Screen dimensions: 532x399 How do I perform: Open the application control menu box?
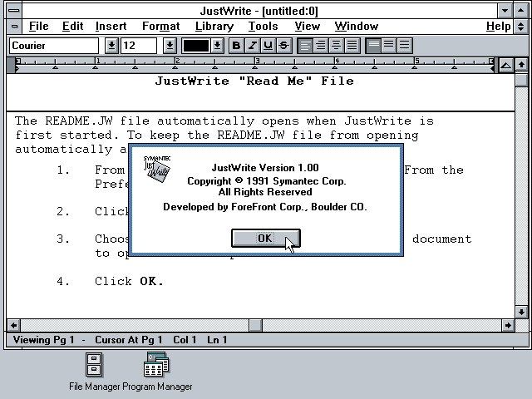(14, 11)
